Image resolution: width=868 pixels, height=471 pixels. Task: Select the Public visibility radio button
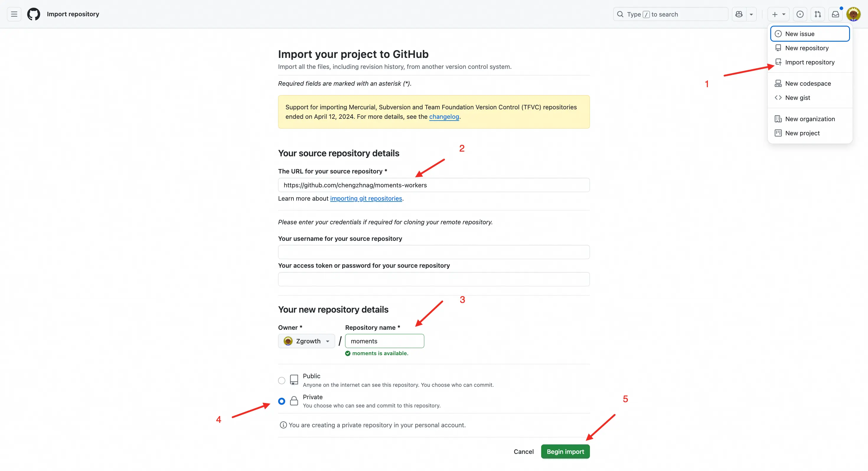click(x=282, y=380)
